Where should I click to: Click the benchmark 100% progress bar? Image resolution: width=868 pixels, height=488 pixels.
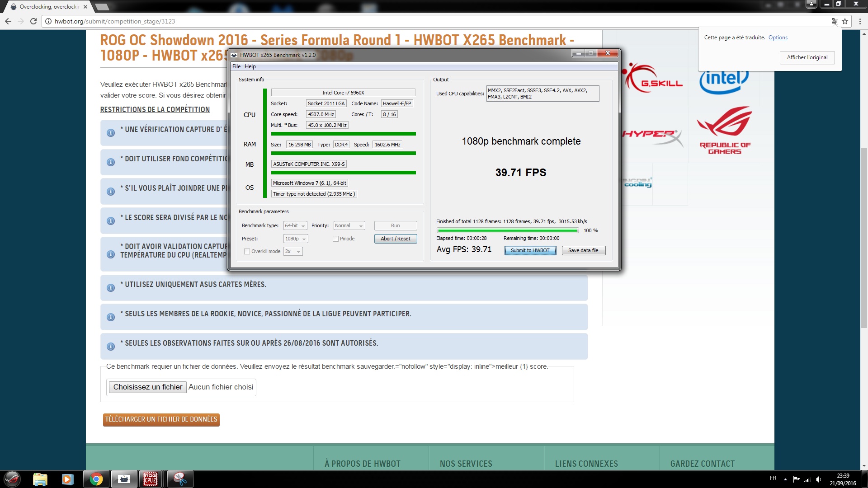(508, 230)
